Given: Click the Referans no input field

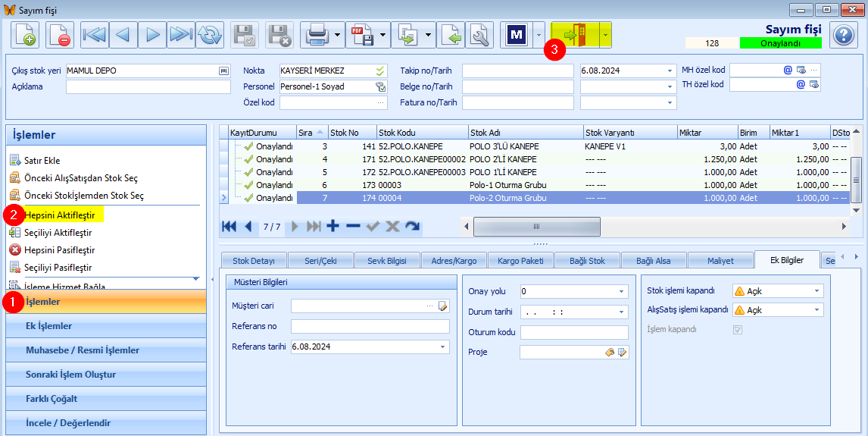Looking at the screenshot, I should pyautogui.click(x=370, y=326).
